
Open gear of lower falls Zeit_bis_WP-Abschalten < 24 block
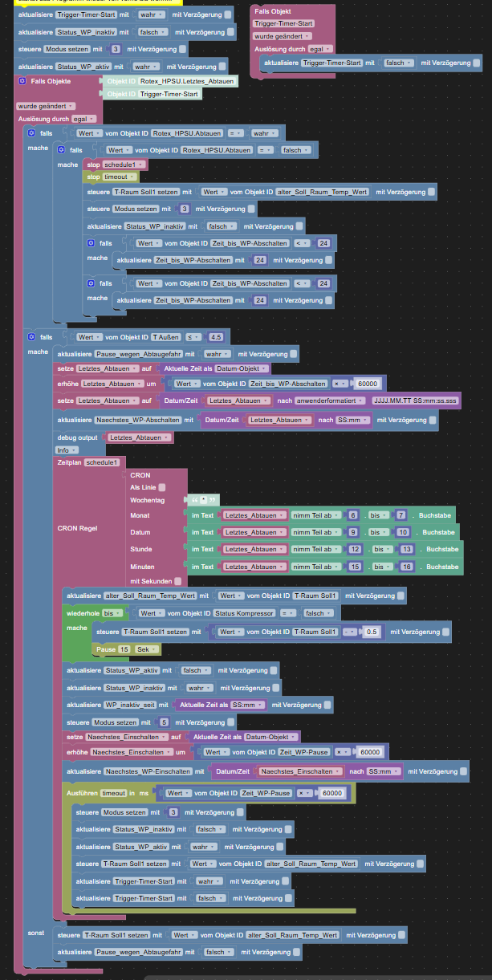click(x=91, y=283)
